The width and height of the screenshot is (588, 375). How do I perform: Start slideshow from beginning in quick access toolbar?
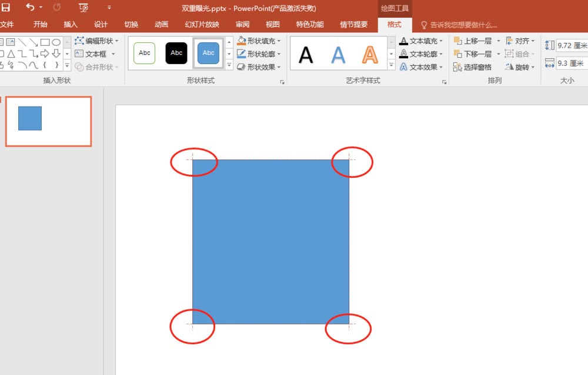83,7
